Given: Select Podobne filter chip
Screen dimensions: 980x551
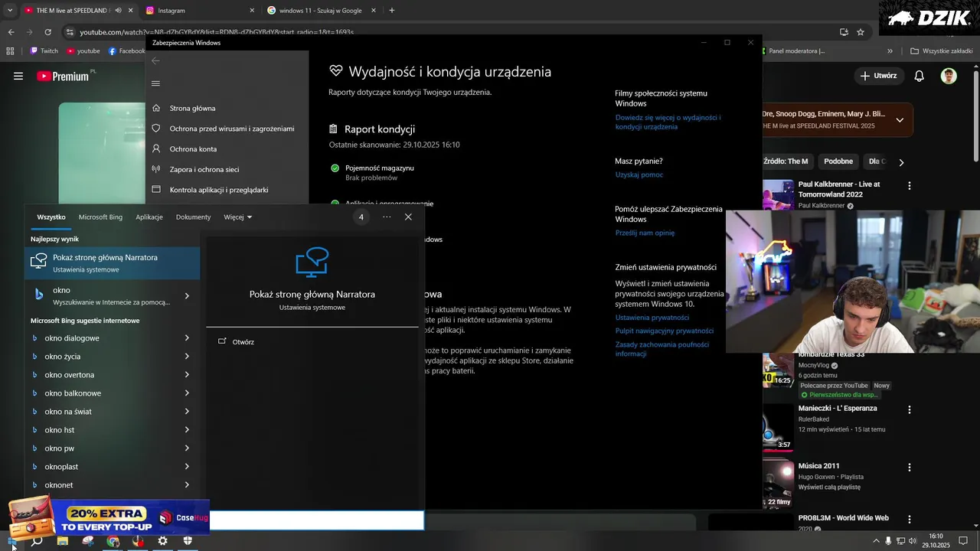Looking at the screenshot, I should click(838, 161).
